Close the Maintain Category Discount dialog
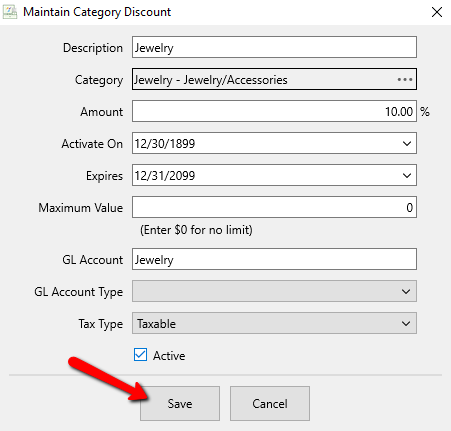The height and width of the screenshot is (431, 451). [437, 12]
